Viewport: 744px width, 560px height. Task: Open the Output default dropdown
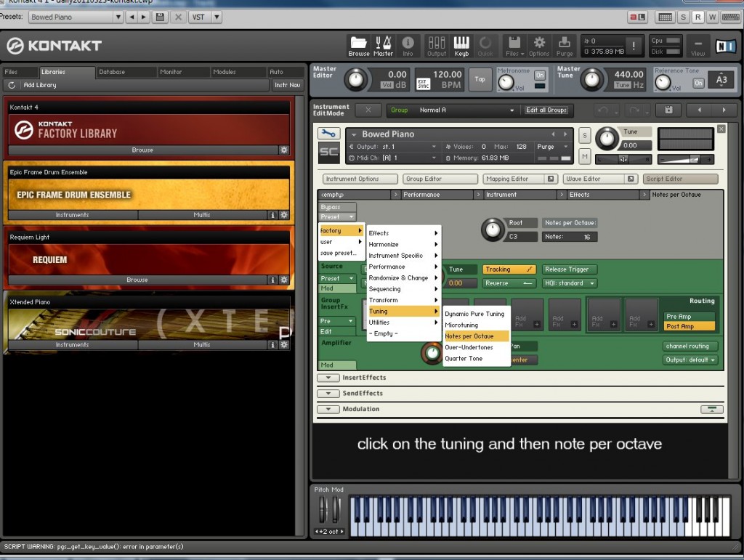tap(690, 360)
